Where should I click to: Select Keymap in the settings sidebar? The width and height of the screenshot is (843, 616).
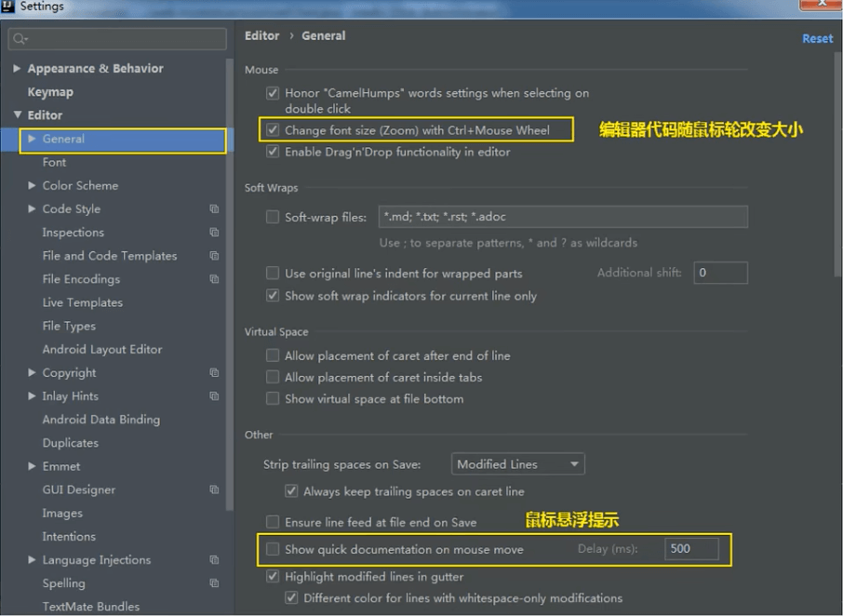tap(50, 92)
